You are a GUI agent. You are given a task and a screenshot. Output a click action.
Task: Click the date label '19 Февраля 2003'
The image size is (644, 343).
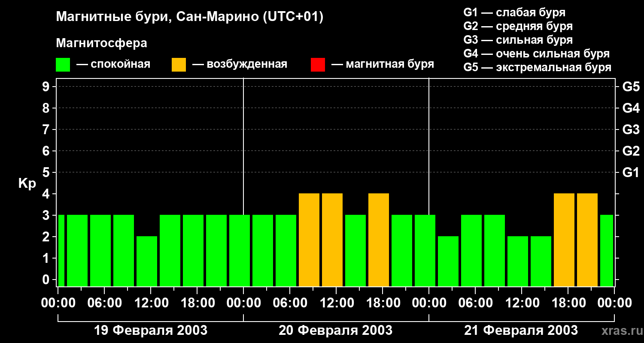click(151, 331)
